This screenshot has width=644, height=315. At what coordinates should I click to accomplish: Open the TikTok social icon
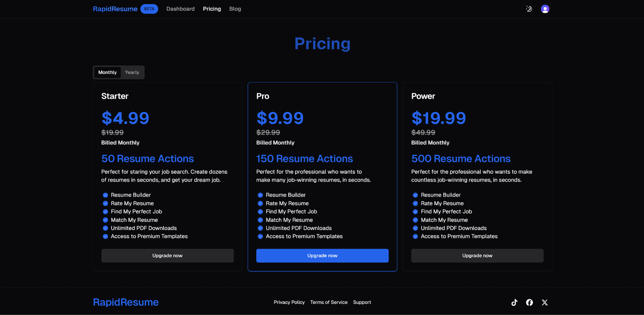tap(514, 302)
